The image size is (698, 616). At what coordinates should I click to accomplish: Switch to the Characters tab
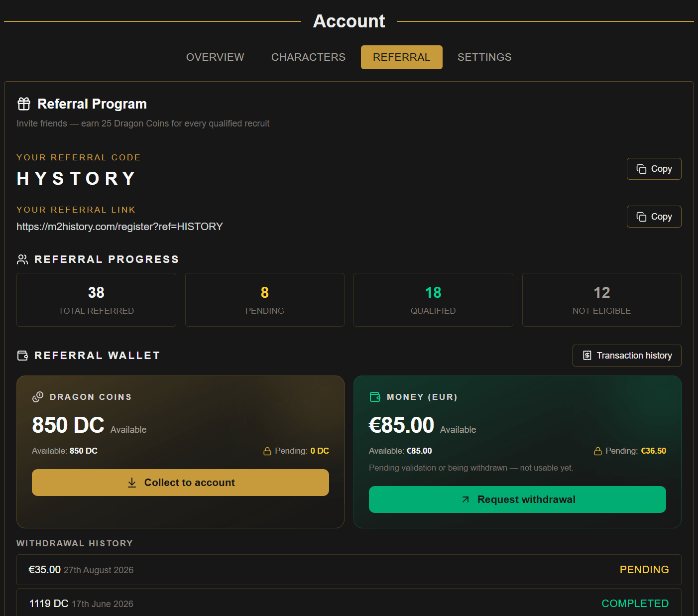tap(308, 57)
